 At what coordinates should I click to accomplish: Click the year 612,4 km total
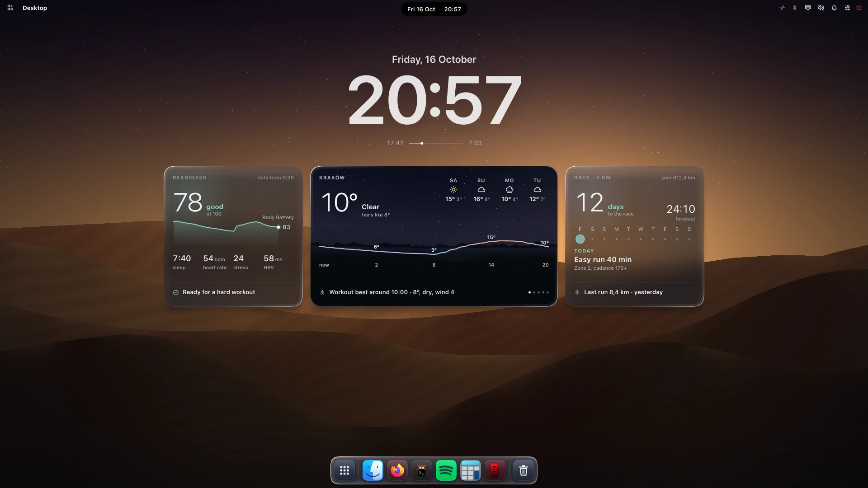pos(678,178)
